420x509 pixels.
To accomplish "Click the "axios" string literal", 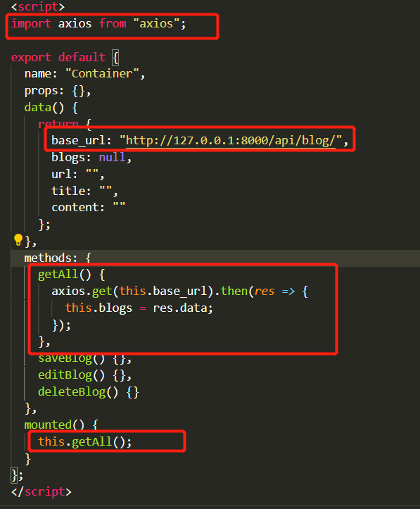I will pos(156,24).
